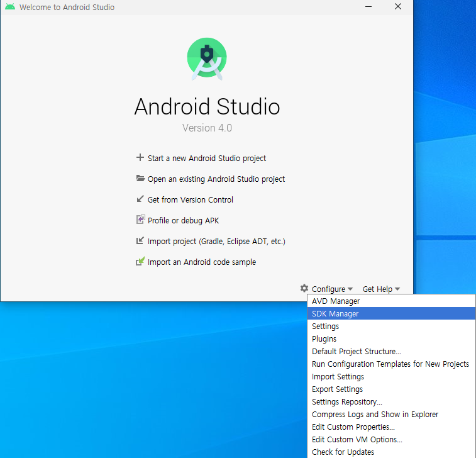
Task: Choose Import Settings menu entry
Action: pyautogui.click(x=391, y=377)
